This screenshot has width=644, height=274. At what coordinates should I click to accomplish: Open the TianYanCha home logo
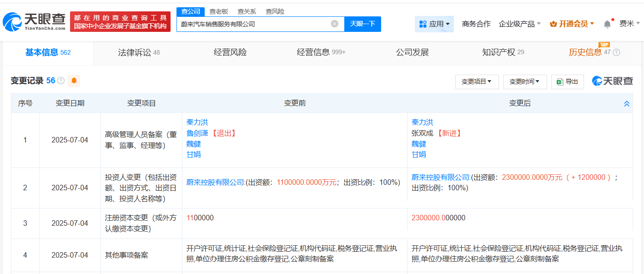[x=34, y=21]
